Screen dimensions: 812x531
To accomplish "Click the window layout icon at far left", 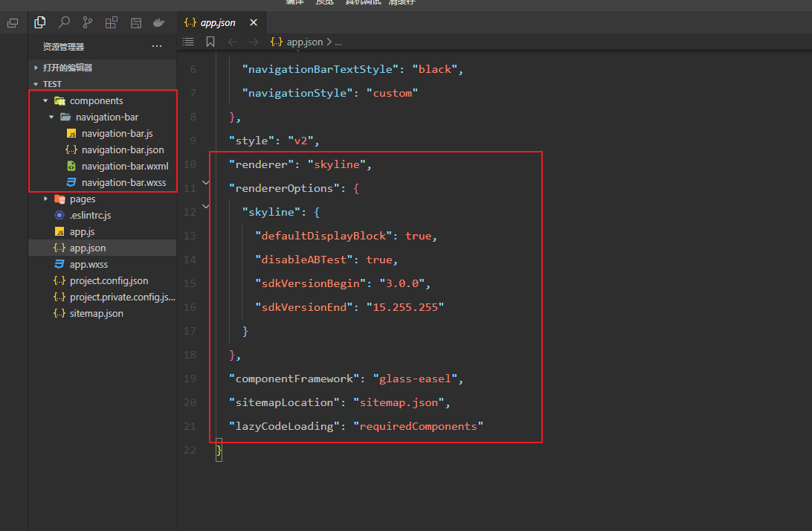I will [x=13, y=23].
